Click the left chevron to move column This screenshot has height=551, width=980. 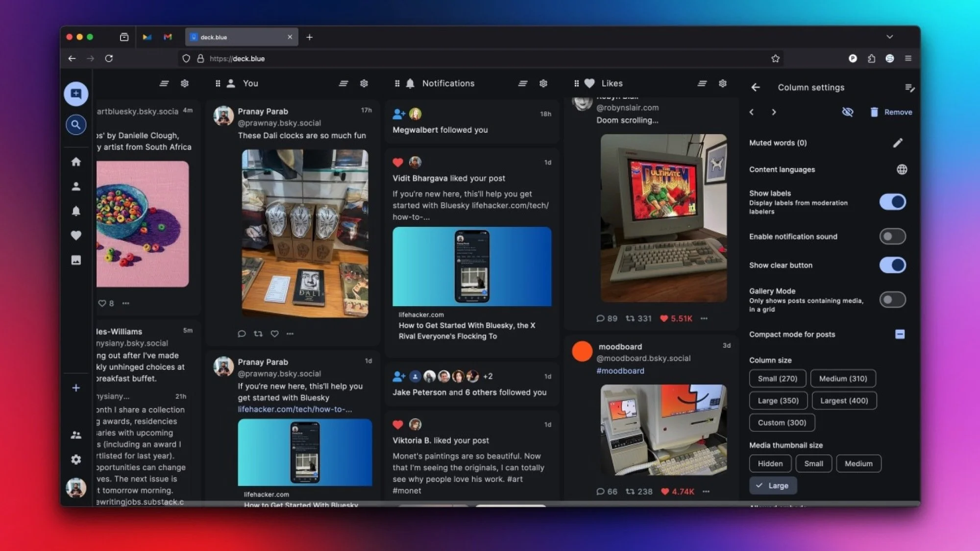(752, 112)
